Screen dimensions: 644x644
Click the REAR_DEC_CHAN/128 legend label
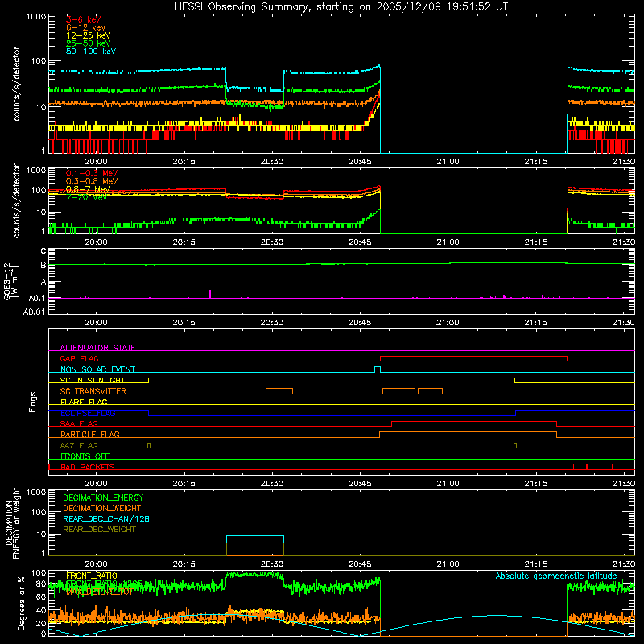pos(106,518)
